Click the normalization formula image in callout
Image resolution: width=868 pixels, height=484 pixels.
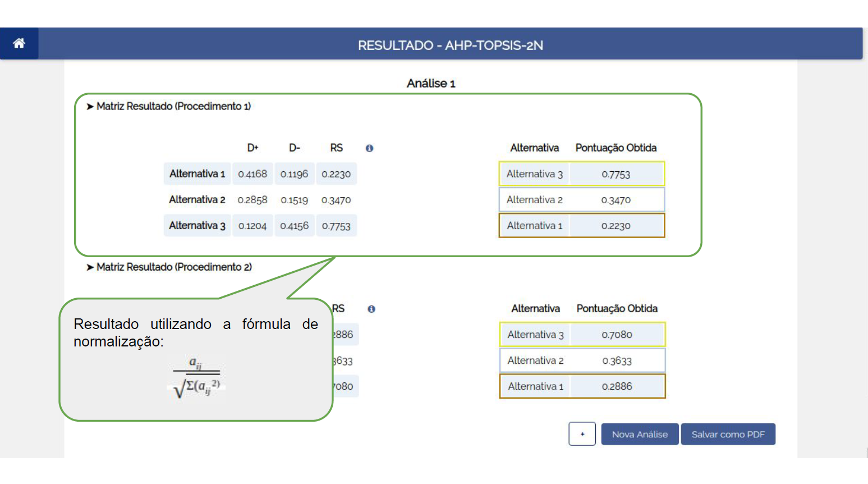click(x=196, y=377)
